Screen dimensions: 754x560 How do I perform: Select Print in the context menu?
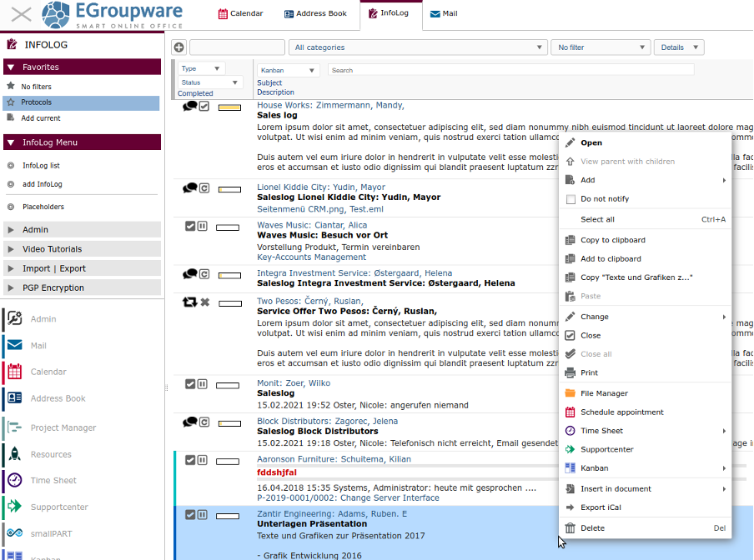589,372
